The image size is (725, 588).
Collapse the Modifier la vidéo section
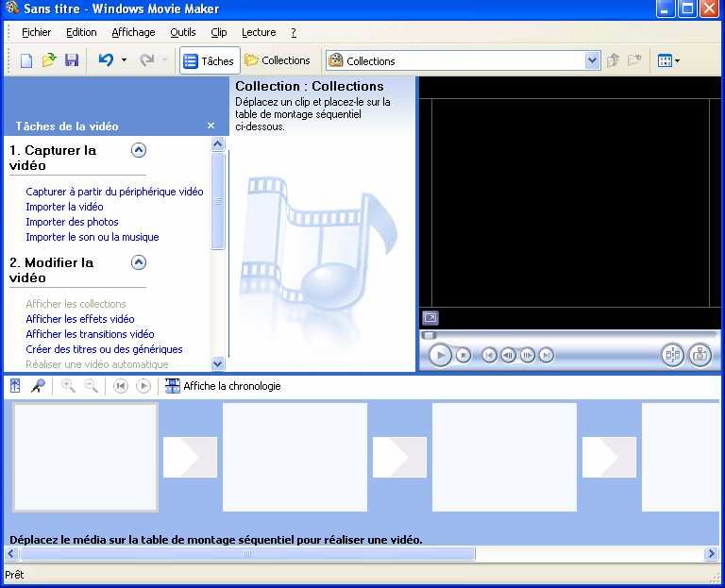pos(139,262)
